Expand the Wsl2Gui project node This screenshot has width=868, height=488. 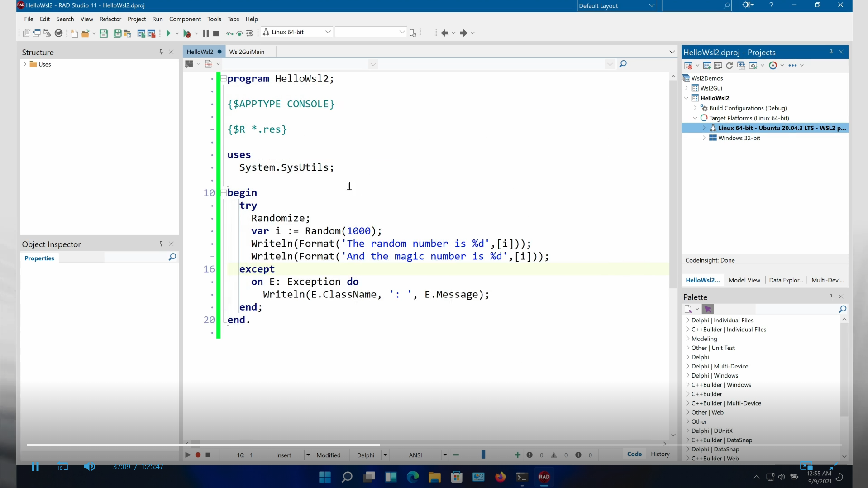[687, 88]
